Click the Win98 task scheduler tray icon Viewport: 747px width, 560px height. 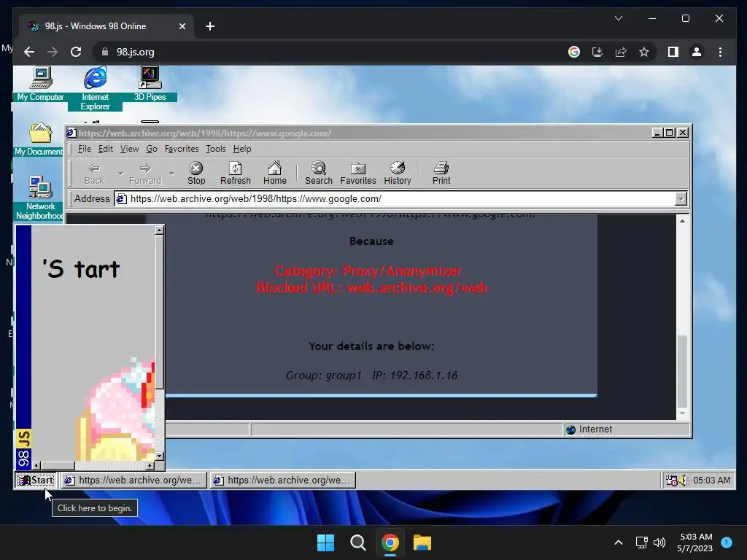click(x=671, y=480)
